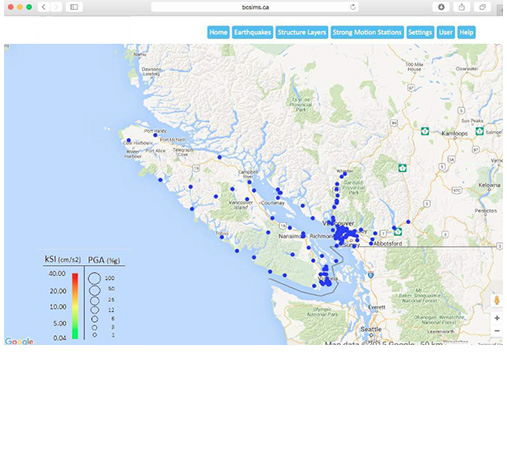Click the station marker near Tofino
Image resolution: width=507 pixels, height=472 pixels.
(x=222, y=237)
